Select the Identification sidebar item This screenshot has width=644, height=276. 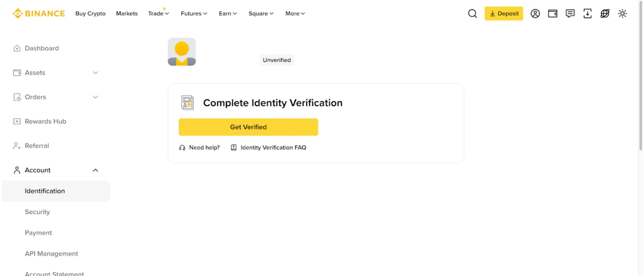tap(56, 191)
